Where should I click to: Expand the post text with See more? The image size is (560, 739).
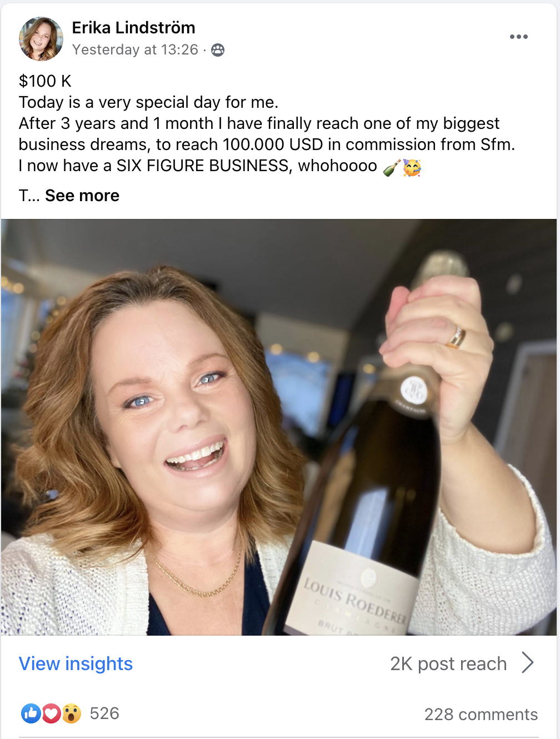(x=82, y=196)
